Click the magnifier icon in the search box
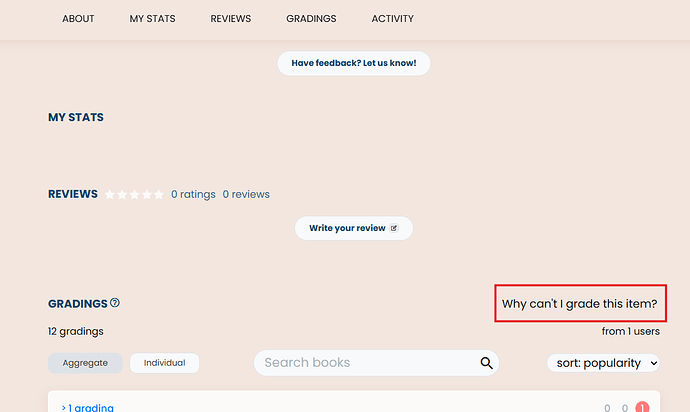 (x=486, y=363)
